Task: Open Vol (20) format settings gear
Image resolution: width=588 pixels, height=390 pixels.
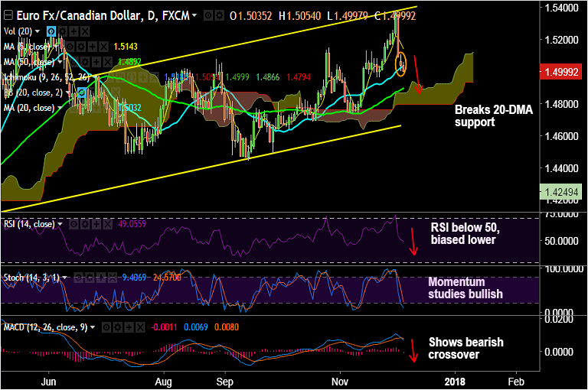Action: [63, 31]
